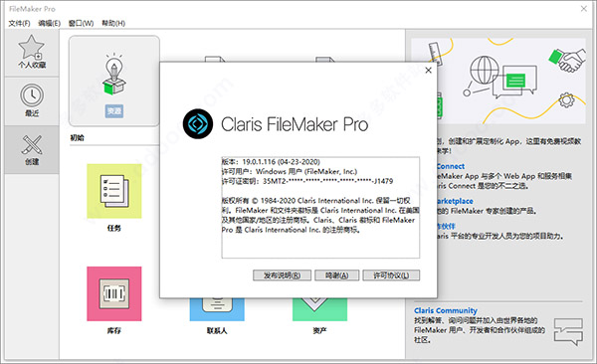Image resolution: width=597 pixels, height=364 pixels.
Task: Open the 资源 lightbulb resource tile
Action: click(114, 81)
